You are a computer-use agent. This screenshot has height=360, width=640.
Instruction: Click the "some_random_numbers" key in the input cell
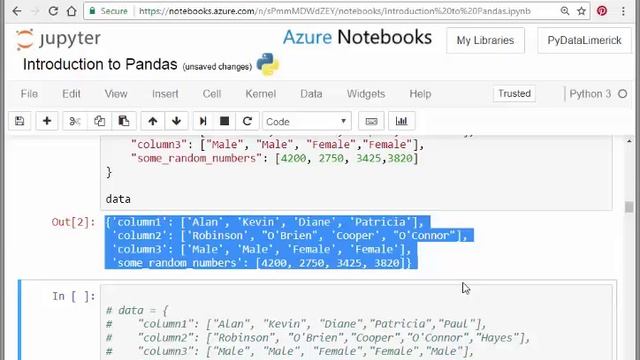(x=197, y=158)
